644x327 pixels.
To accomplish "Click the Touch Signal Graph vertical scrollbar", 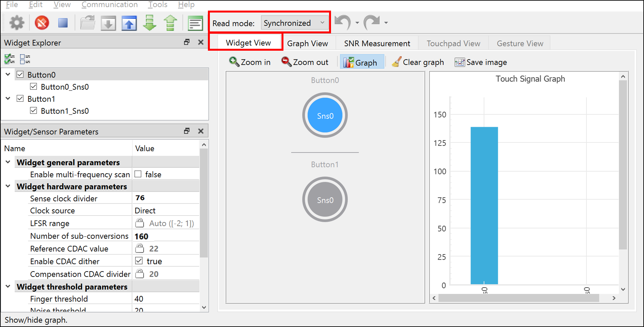I will pos(623,165).
